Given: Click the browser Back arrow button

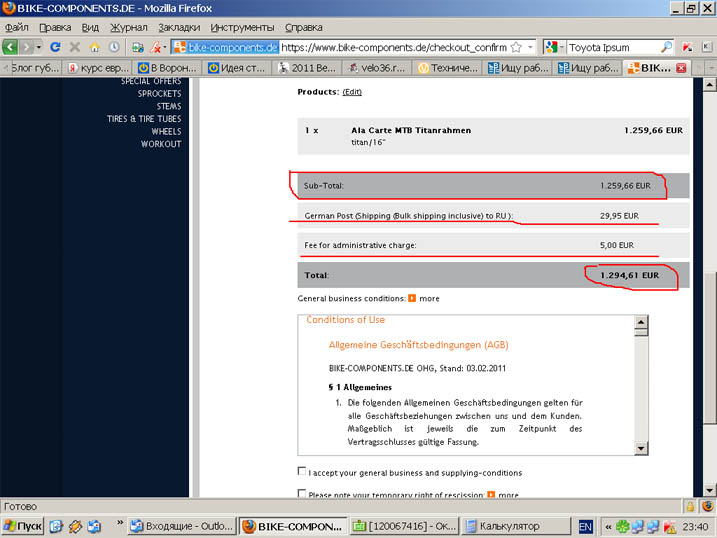Looking at the screenshot, I should [x=12, y=47].
